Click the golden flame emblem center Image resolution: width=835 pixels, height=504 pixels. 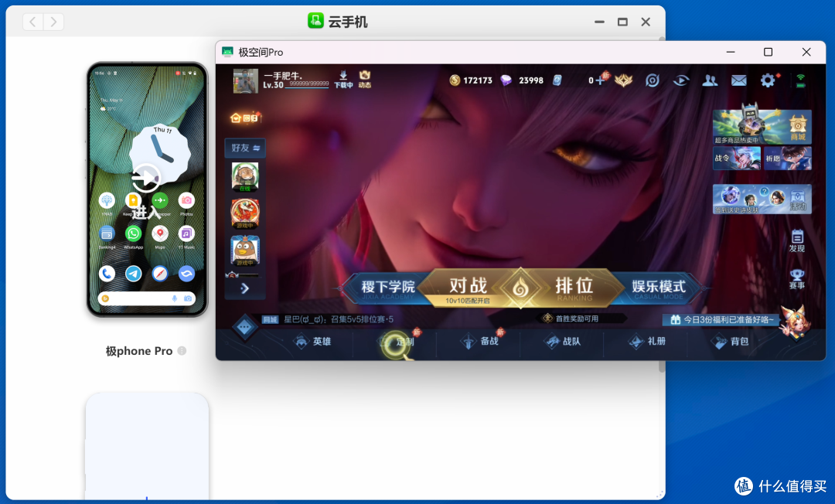coord(520,288)
